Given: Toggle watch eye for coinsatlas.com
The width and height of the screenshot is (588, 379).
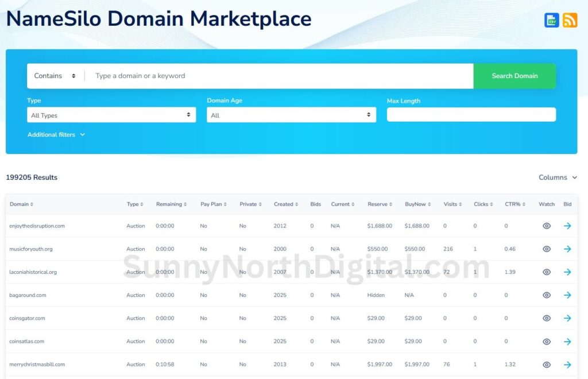Looking at the screenshot, I should [547, 342].
